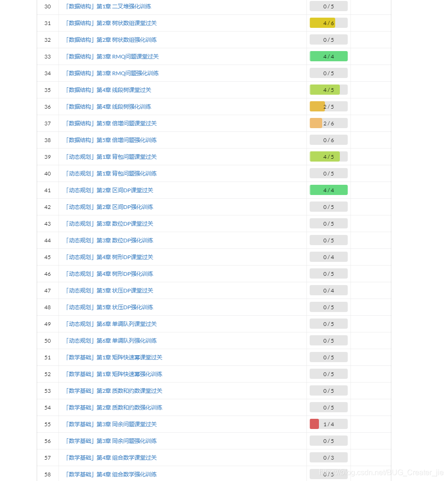Click the red 1/4 progress bar

point(328,424)
